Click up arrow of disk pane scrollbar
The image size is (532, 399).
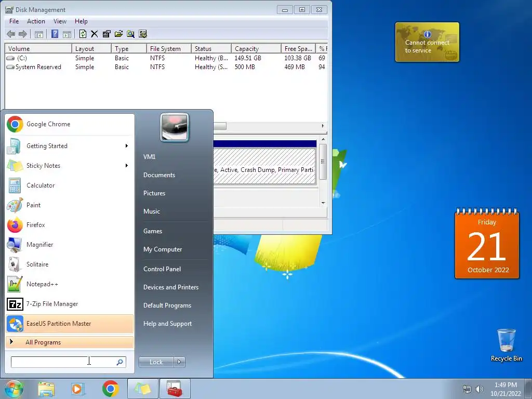click(x=323, y=139)
